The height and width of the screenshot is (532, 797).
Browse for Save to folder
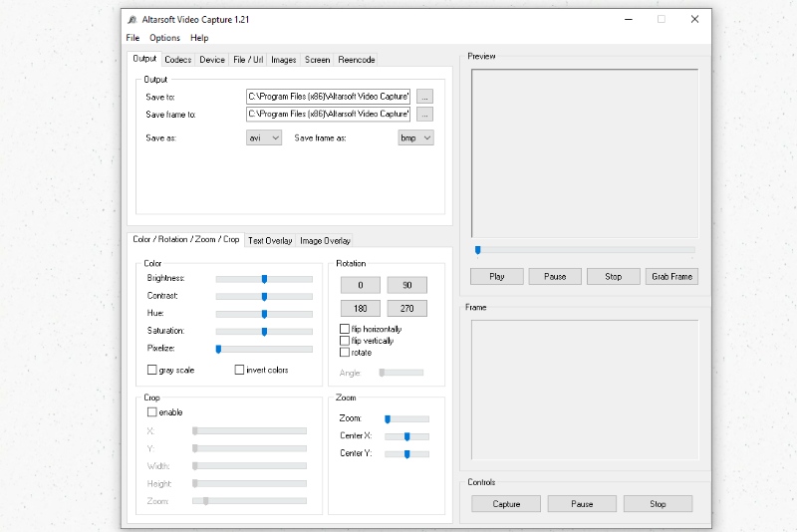click(x=425, y=97)
